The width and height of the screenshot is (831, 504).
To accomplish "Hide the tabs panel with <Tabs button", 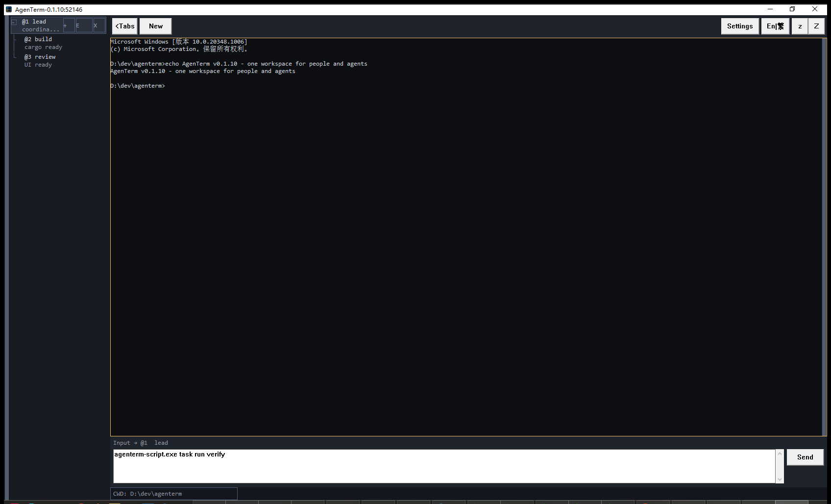I will 125,26.
